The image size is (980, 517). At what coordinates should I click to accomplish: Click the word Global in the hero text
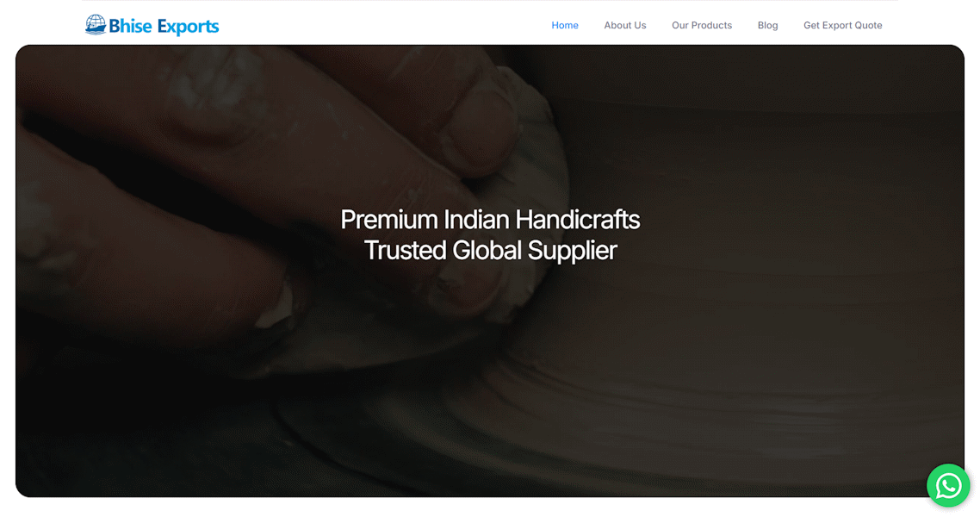click(x=487, y=251)
